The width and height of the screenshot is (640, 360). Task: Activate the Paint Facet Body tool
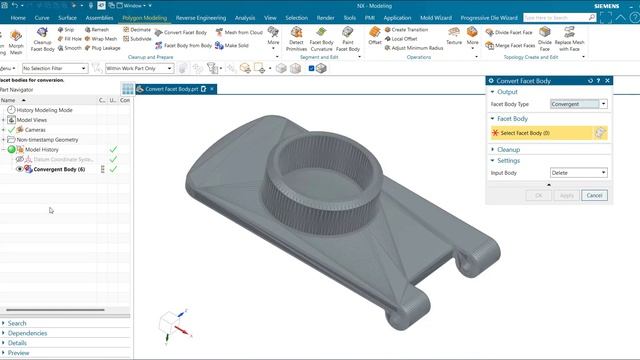[x=348, y=39]
